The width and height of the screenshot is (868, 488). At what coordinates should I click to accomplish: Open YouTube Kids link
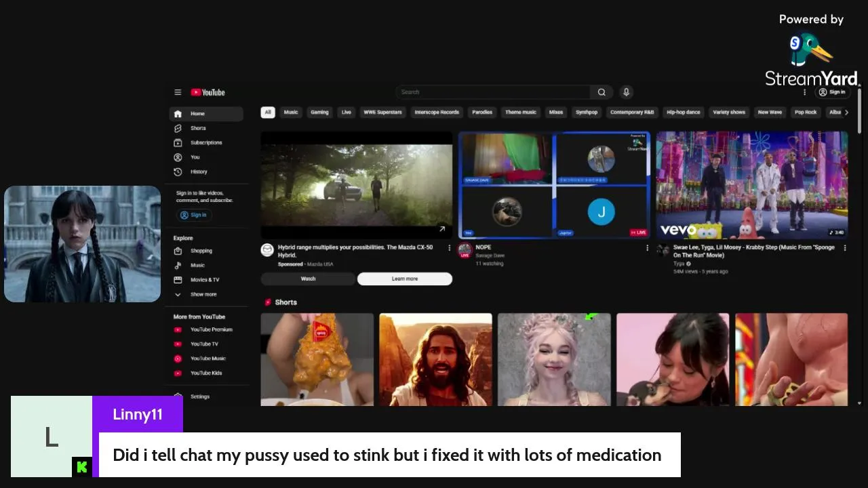point(206,373)
